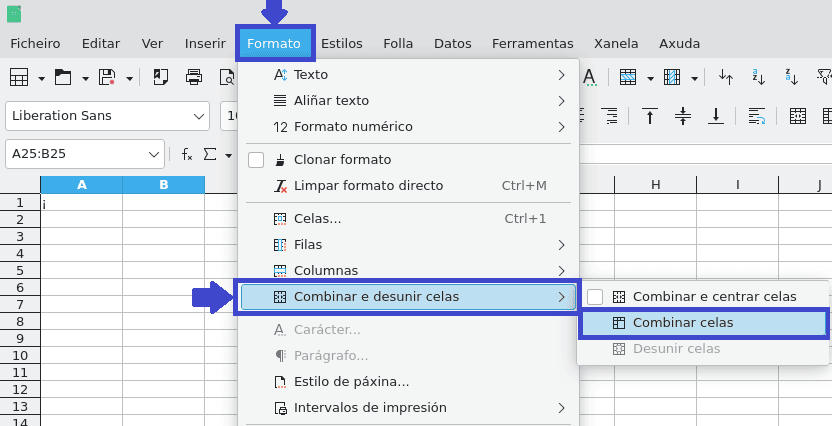Open the Insert rows dropdown arrow
832x426 pixels.
pos(650,79)
